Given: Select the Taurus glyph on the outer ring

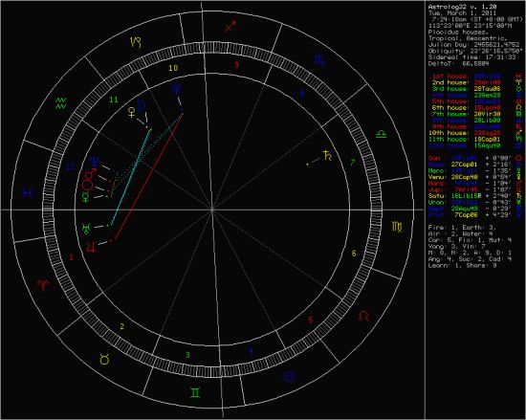Looking at the screenshot, I should pos(104,360).
